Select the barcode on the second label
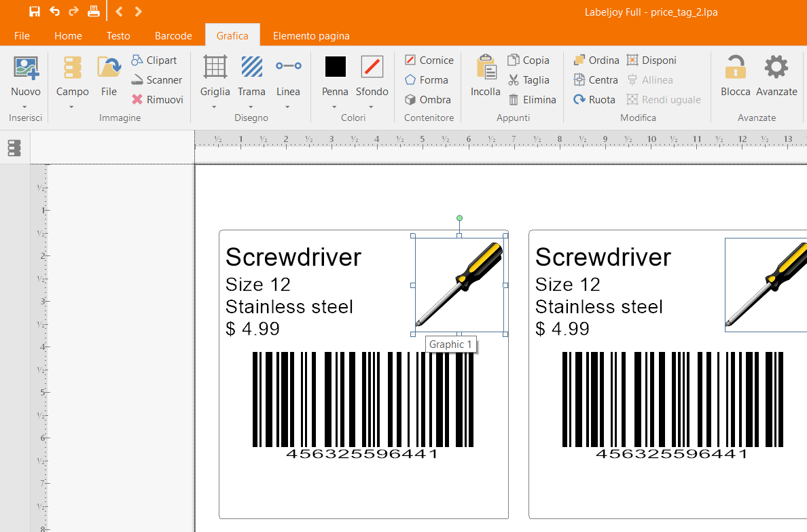 672,406
